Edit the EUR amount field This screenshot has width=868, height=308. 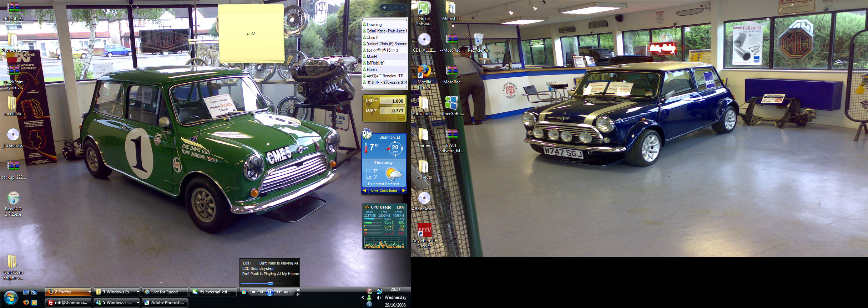click(x=392, y=111)
